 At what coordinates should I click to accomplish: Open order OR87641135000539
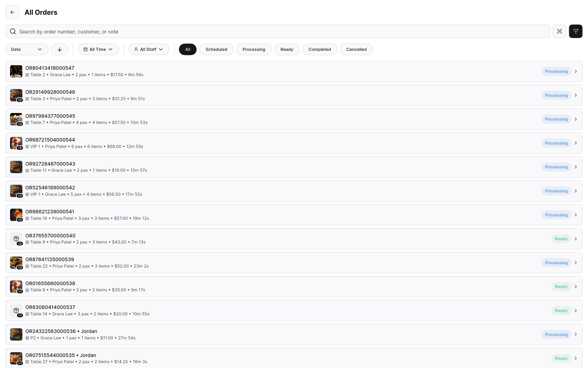pyautogui.click(x=294, y=263)
